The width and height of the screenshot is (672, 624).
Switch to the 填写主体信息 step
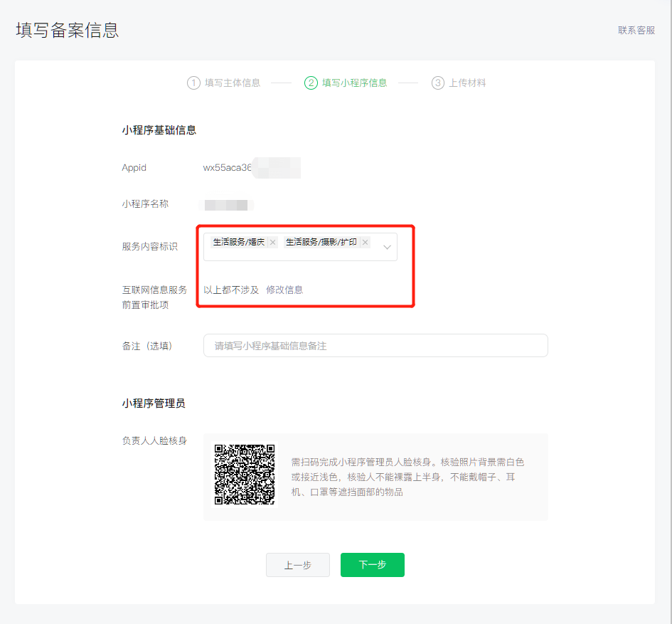click(x=232, y=83)
